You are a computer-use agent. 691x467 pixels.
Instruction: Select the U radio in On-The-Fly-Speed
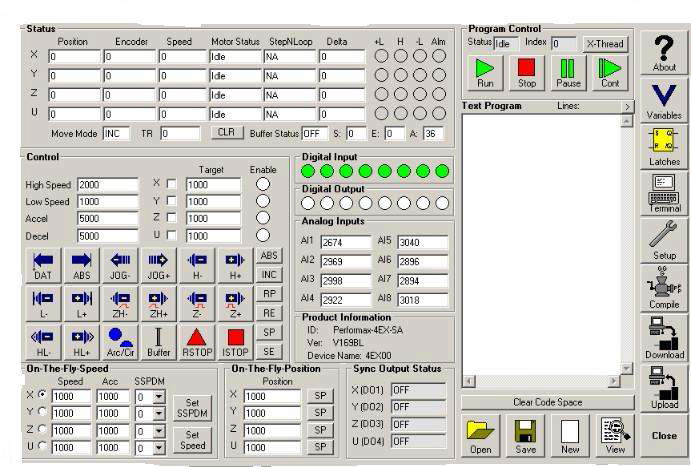42,446
